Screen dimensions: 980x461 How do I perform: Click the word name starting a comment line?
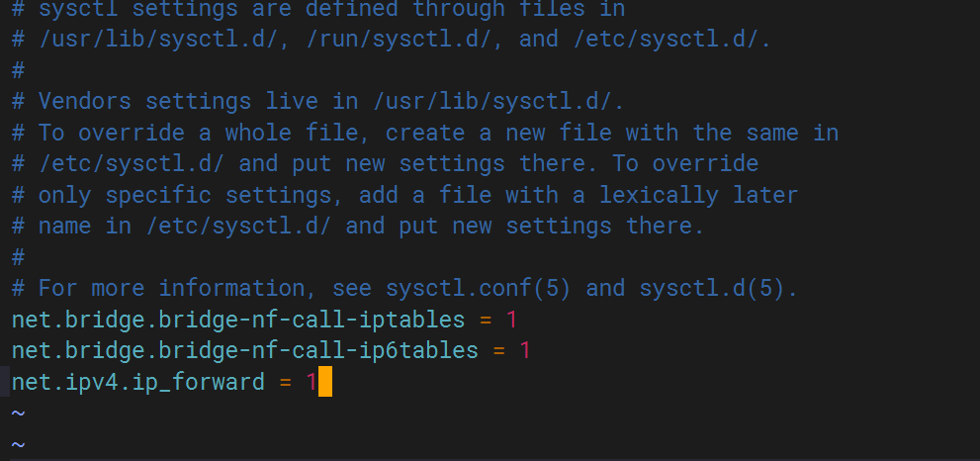pyautogui.click(x=65, y=226)
